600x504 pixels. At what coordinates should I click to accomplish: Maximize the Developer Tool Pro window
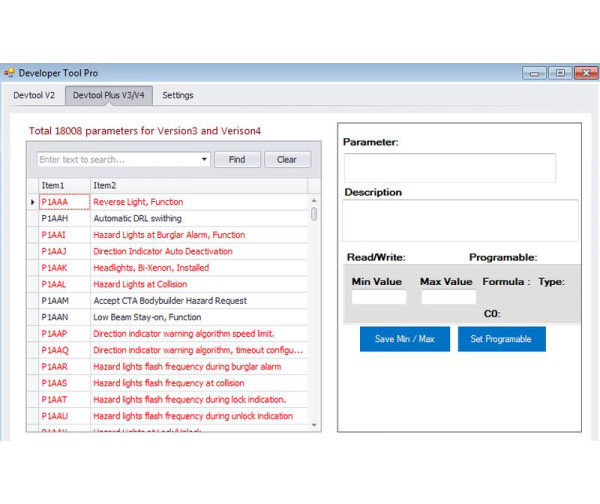coord(560,73)
